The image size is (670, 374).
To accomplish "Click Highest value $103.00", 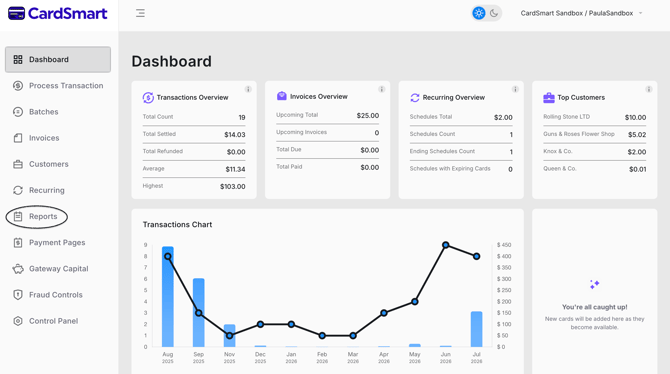I will point(232,186).
